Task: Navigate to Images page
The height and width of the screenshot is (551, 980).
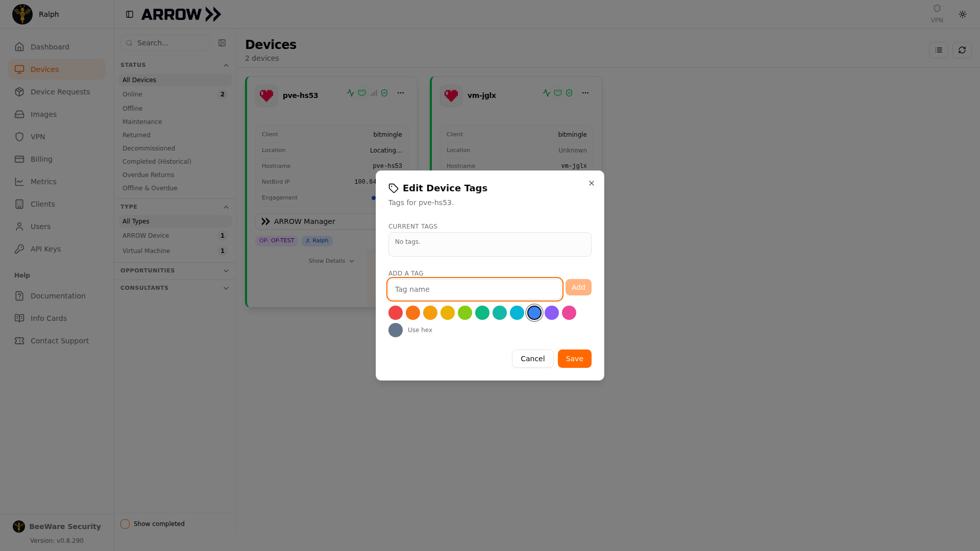Action: 57,114
